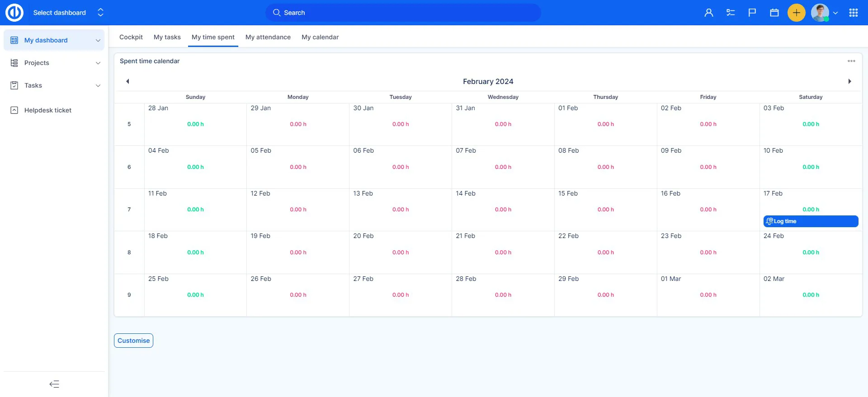Go to previous month in calendar
The image size is (868, 397).
tap(127, 81)
